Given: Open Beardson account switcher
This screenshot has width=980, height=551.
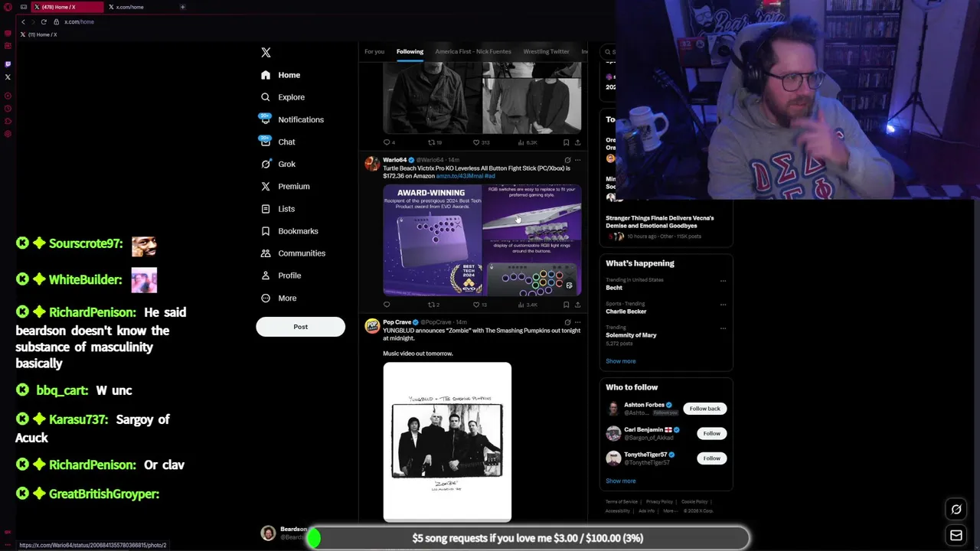Looking at the screenshot, I should (x=283, y=533).
